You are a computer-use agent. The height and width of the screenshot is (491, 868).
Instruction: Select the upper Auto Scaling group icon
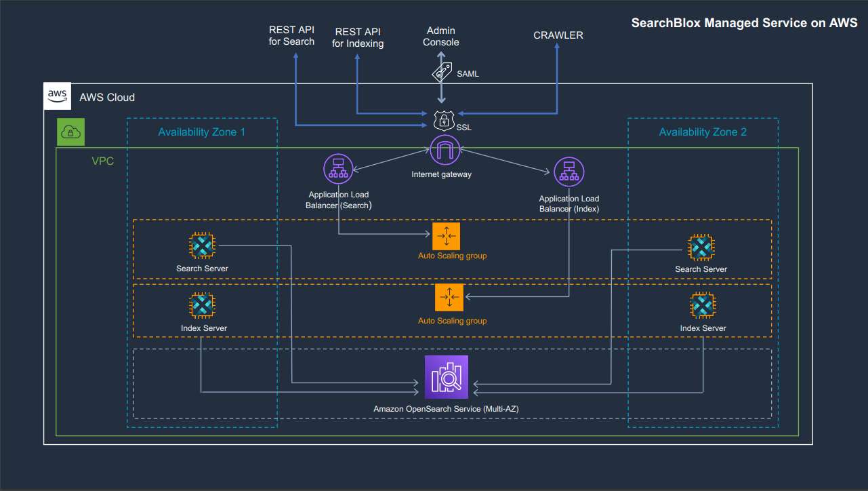(x=446, y=235)
